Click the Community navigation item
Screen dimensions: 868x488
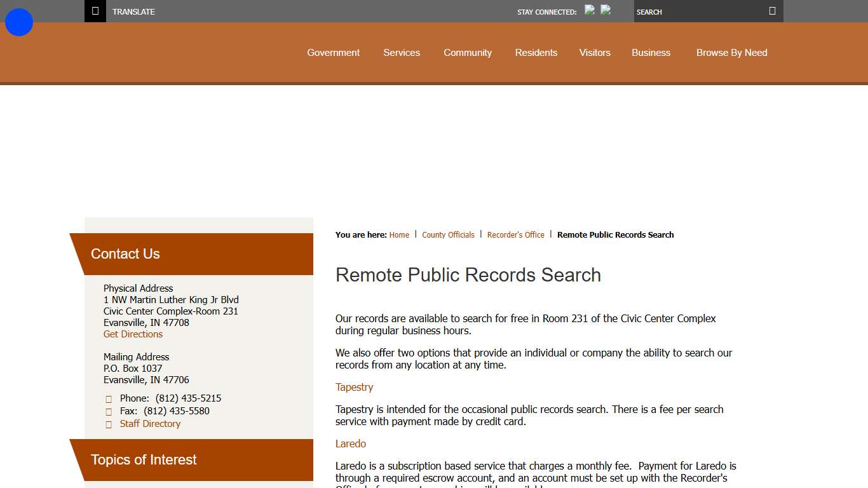(x=468, y=53)
